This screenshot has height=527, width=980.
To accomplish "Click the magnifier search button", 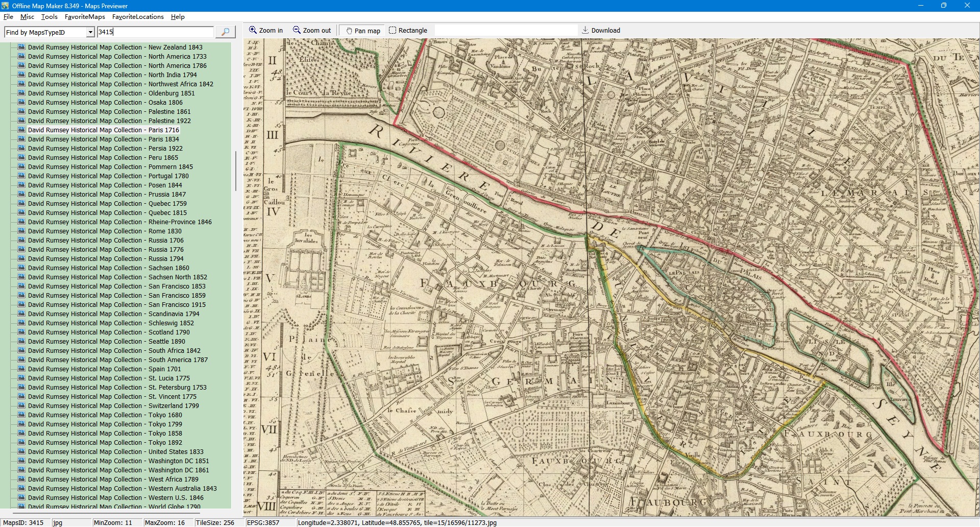I will coord(225,32).
